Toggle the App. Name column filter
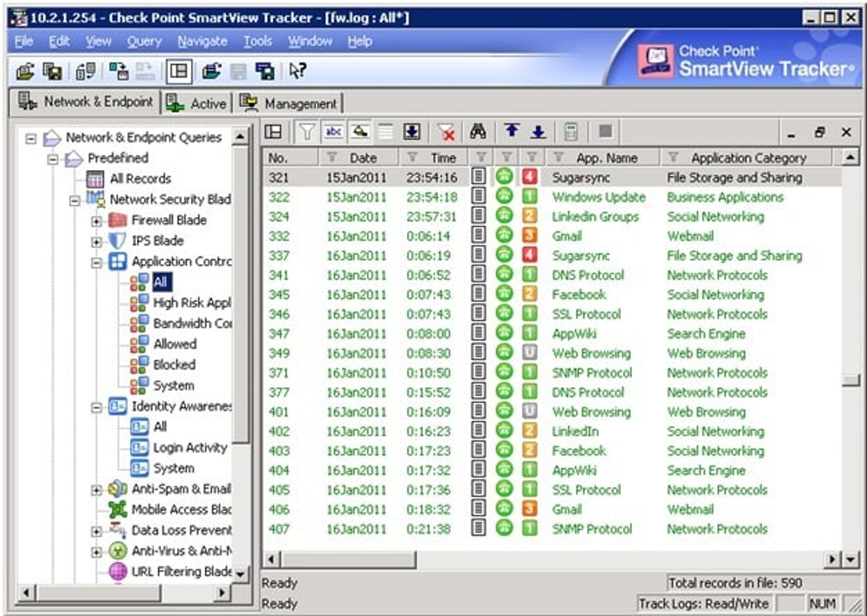 (558, 157)
